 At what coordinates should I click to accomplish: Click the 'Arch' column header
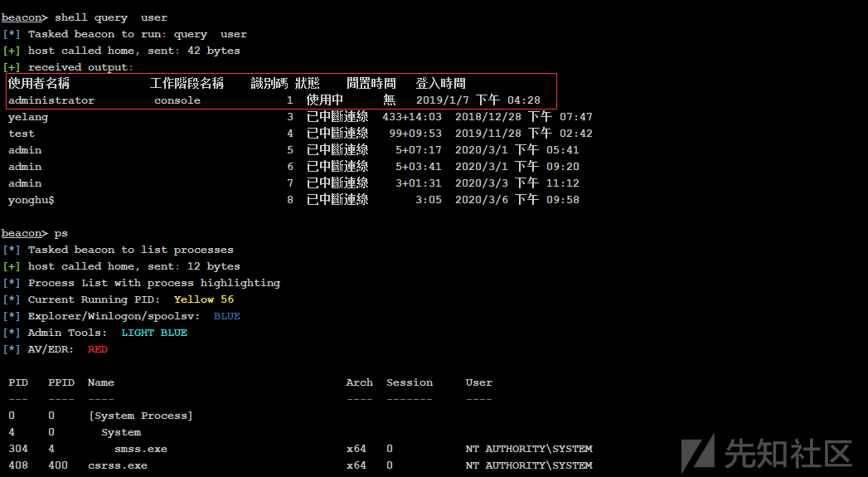359,382
